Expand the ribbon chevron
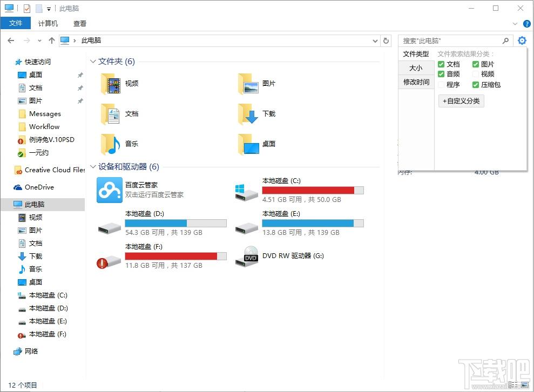Image resolution: width=534 pixels, height=392 pixels. [515, 24]
